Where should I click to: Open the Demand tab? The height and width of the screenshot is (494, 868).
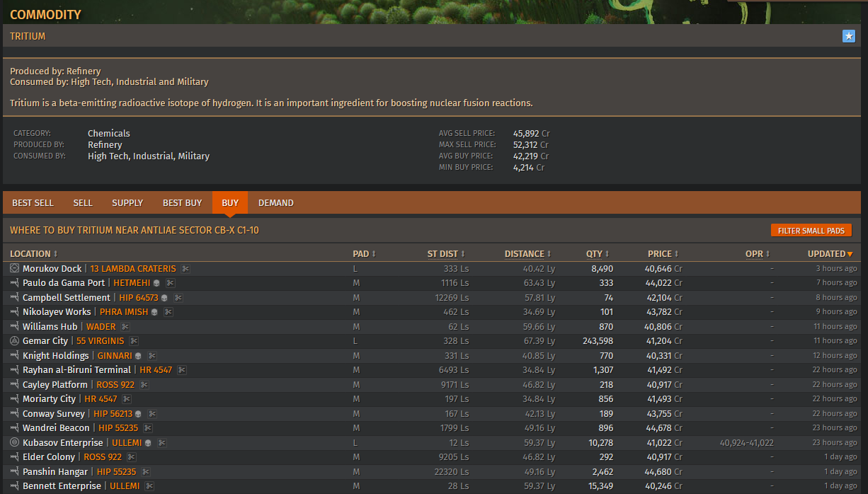coord(276,203)
